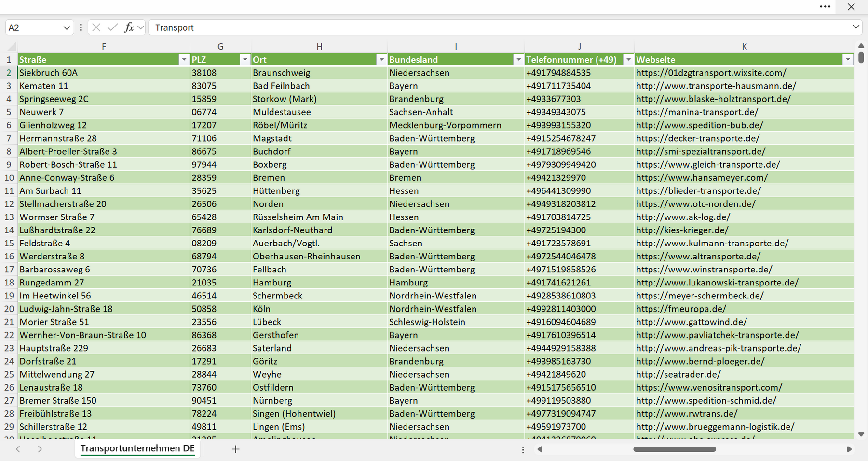Viewport: 868px width, 461px height.
Task: Open link https://fmeuropa.de/
Action: pos(681,309)
